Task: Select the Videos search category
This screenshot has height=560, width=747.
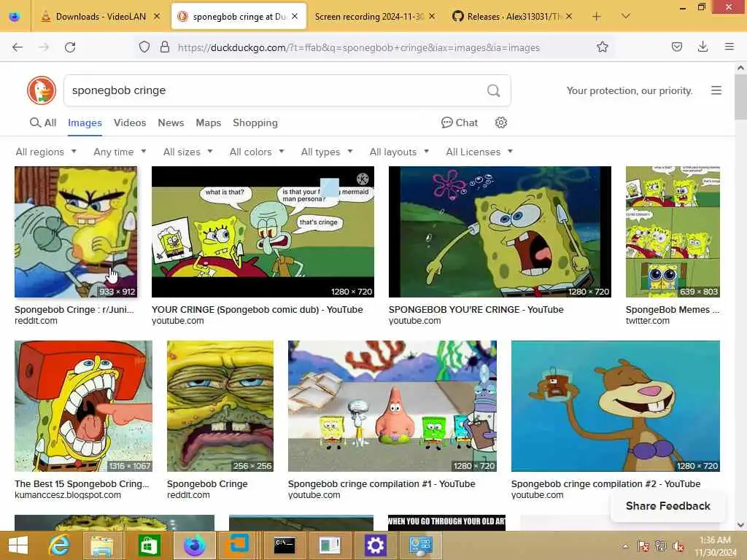Action: click(x=130, y=122)
